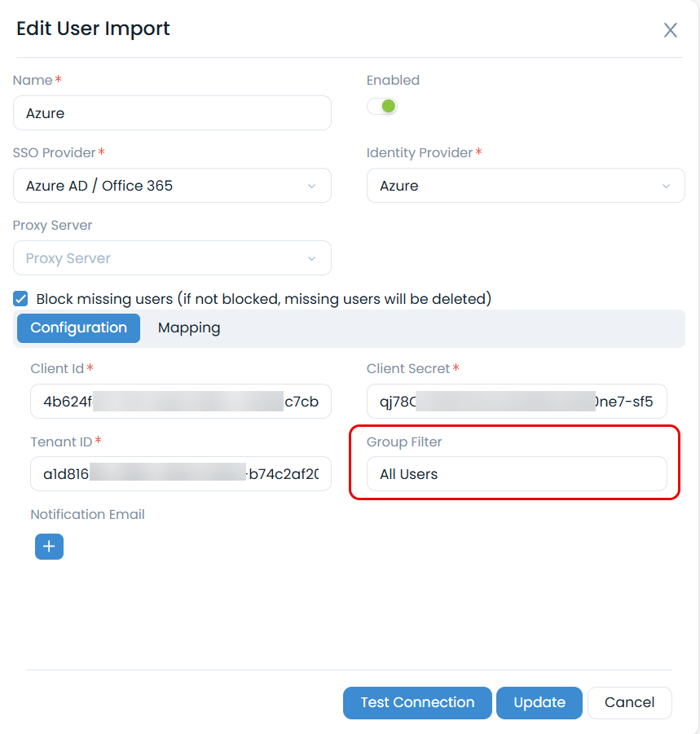Click the chevron arrow in Identity Provider
The width and height of the screenshot is (700, 734).
pos(666,187)
